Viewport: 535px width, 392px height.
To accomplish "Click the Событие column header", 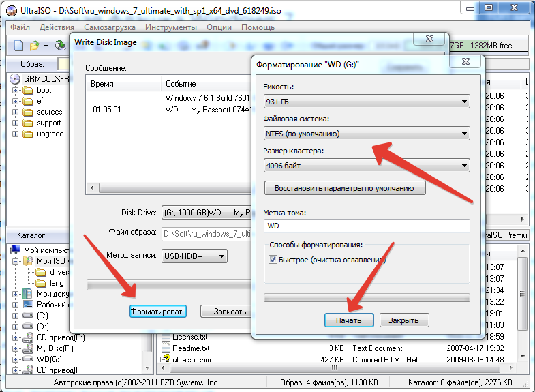I will tap(206, 84).
